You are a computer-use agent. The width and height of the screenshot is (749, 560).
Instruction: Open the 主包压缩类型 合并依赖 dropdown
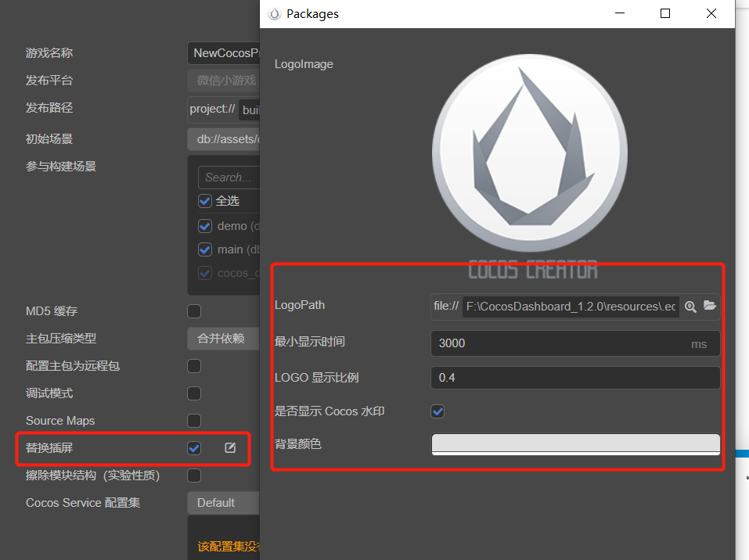[x=224, y=339]
